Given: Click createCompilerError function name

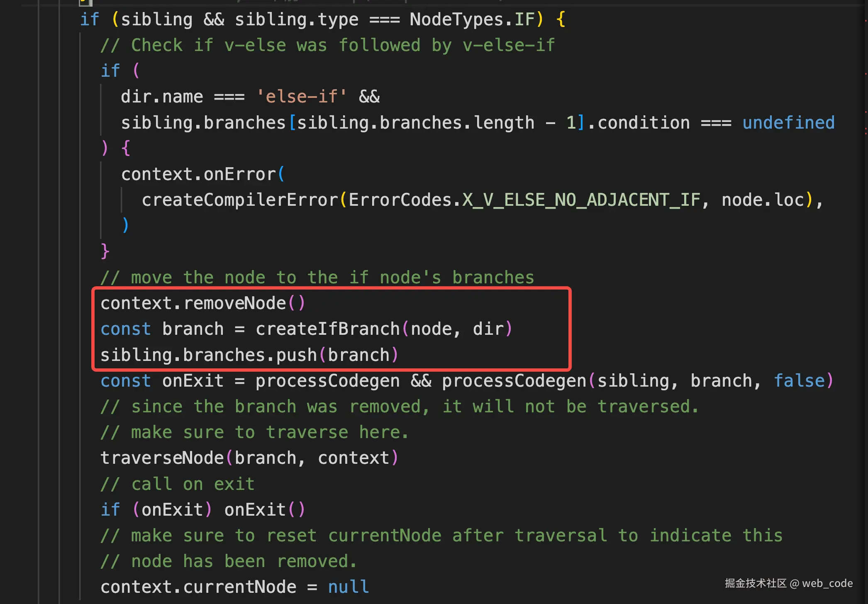Looking at the screenshot, I should (240, 200).
